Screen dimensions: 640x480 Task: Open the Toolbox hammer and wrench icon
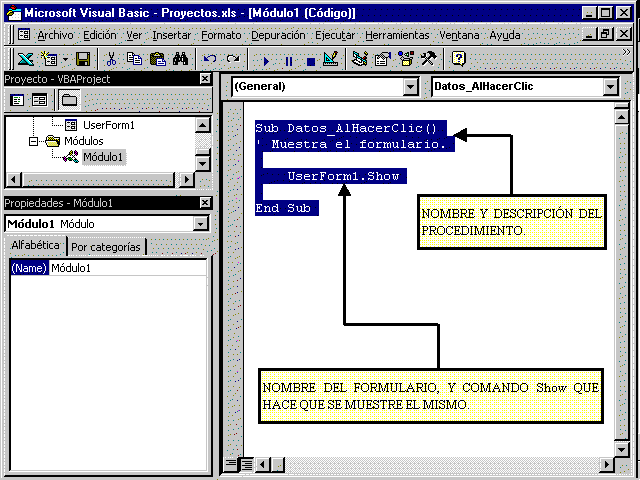pos(429,60)
